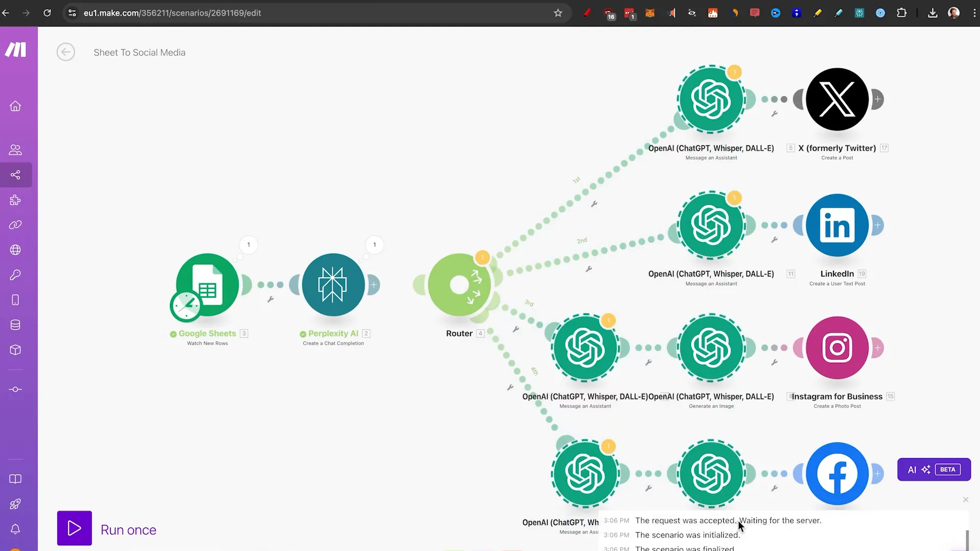
Task: Click the back arrow next to scenario name
Action: [66, 52]
